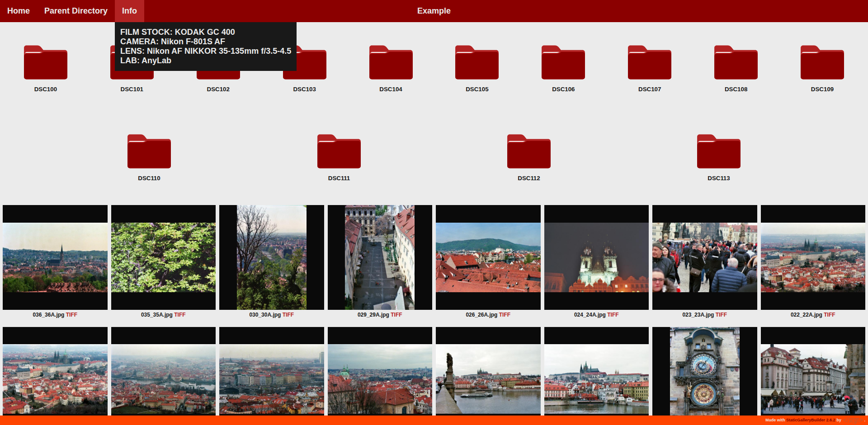Screen dimensions: 868x425
Task: Open the DSC106 folder icon
Action: coord(563,63)
